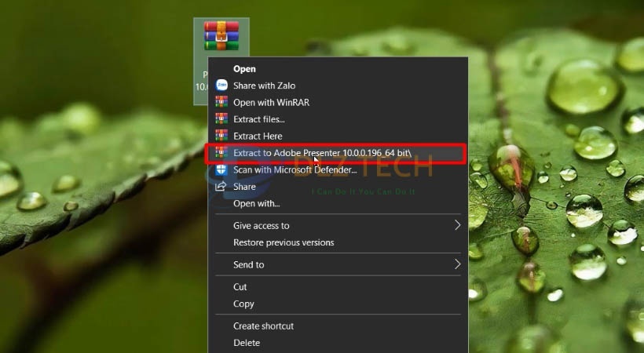This screenshot has width=644, height=353.
Task: Choose Delete from the context menu
Action: pos(247,343)
